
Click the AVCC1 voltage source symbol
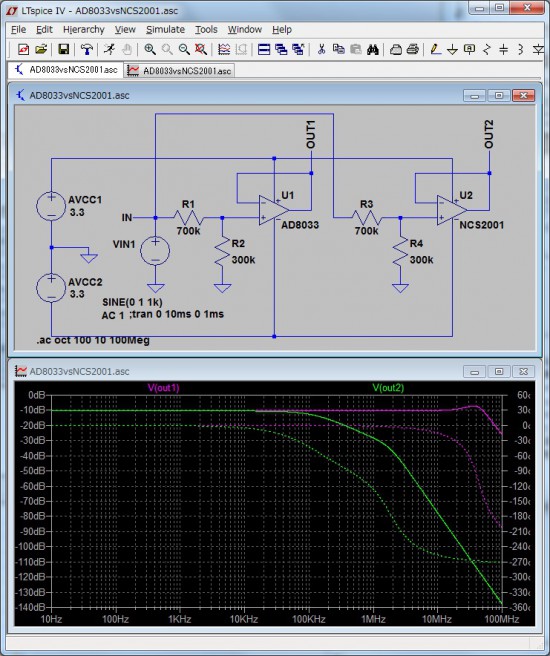point(51,206)
